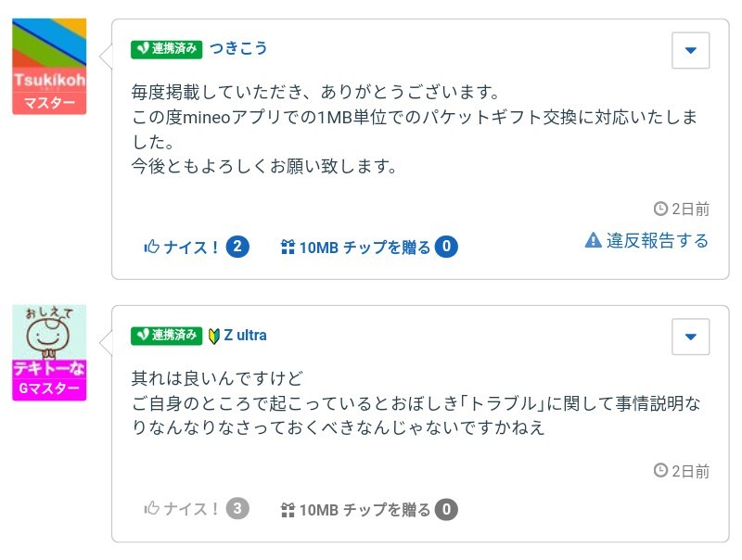Click 違反報告する warning link
Screen dimensions: 742x560
(x=657, y=241)
